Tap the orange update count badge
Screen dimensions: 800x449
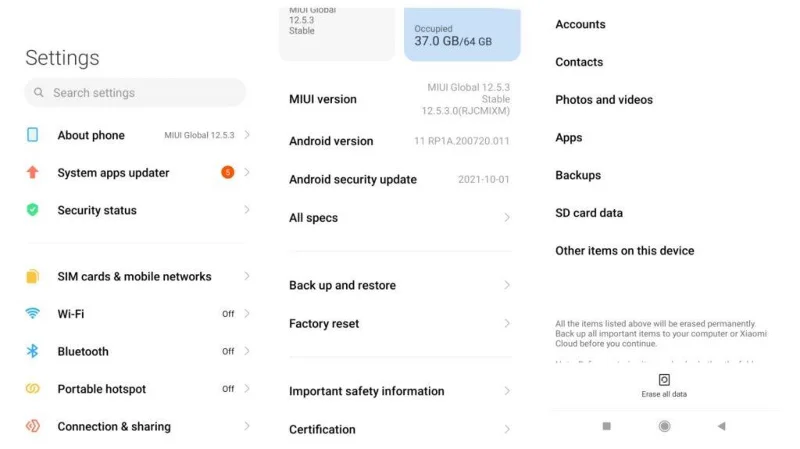coord(228,172)
